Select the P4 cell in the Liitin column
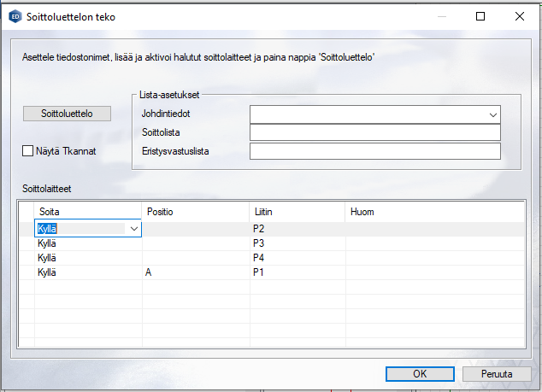The width and height of the screenshot is (542, 392). coord(297,258)
